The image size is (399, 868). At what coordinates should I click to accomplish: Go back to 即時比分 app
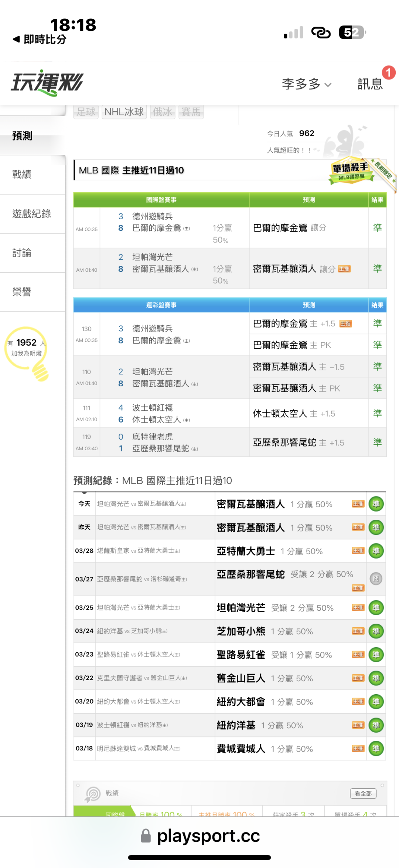coord(40,39)
